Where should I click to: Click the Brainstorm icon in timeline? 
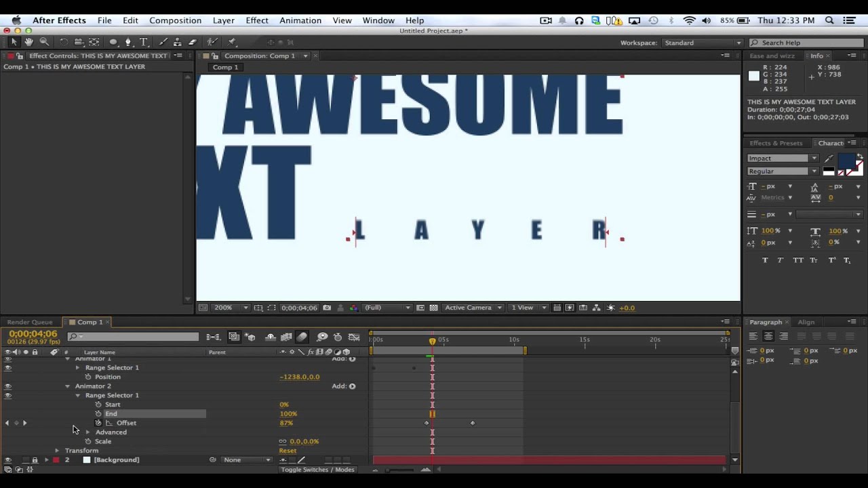[x=322, y=337]
